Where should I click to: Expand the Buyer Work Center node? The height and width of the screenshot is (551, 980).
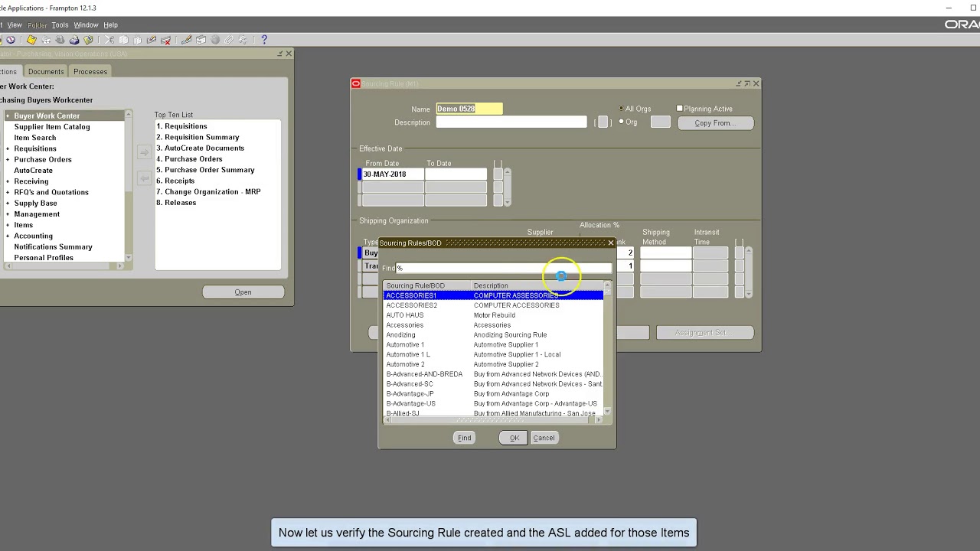click(8, 116)
